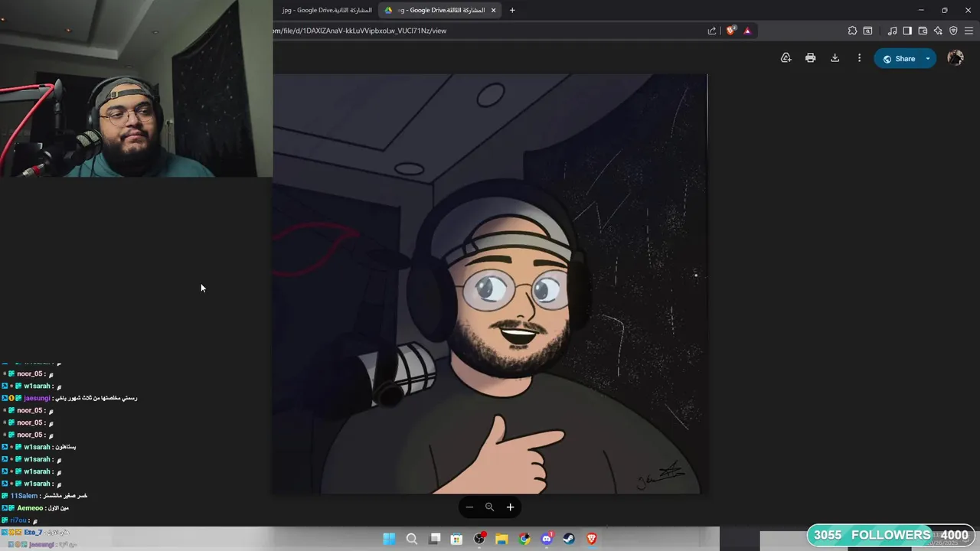Open the browser Extensions puzzle icon
This screenshot has height=551, width=980.
click(x=852, y=31)
